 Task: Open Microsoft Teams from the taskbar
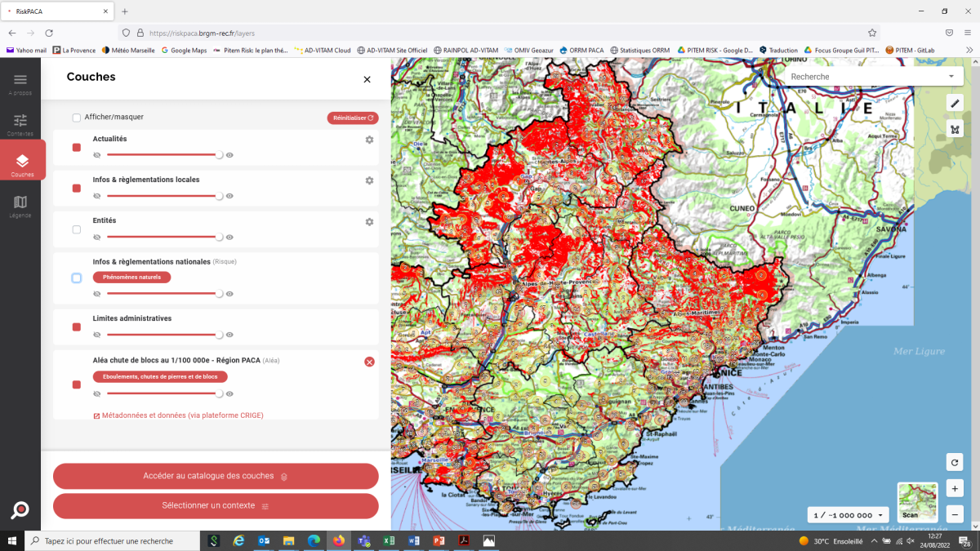click(364, 540)
